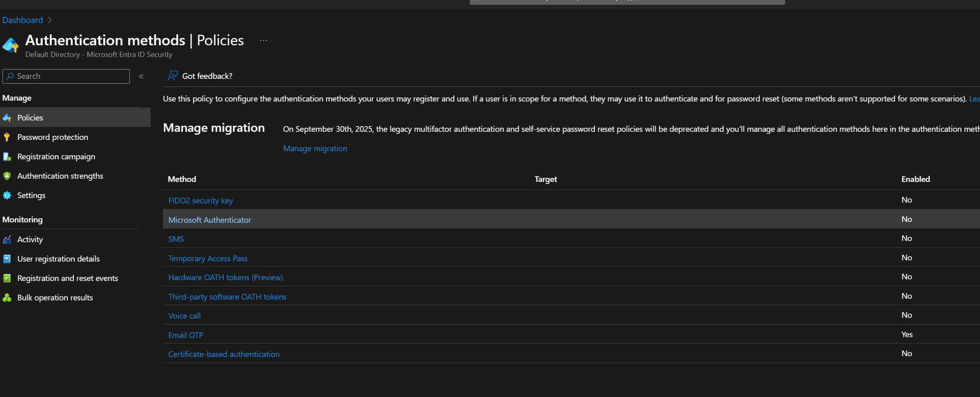The image size is (980, 397).
Task: Click the No value in Certificate-based authentication row
Action: 906,353
